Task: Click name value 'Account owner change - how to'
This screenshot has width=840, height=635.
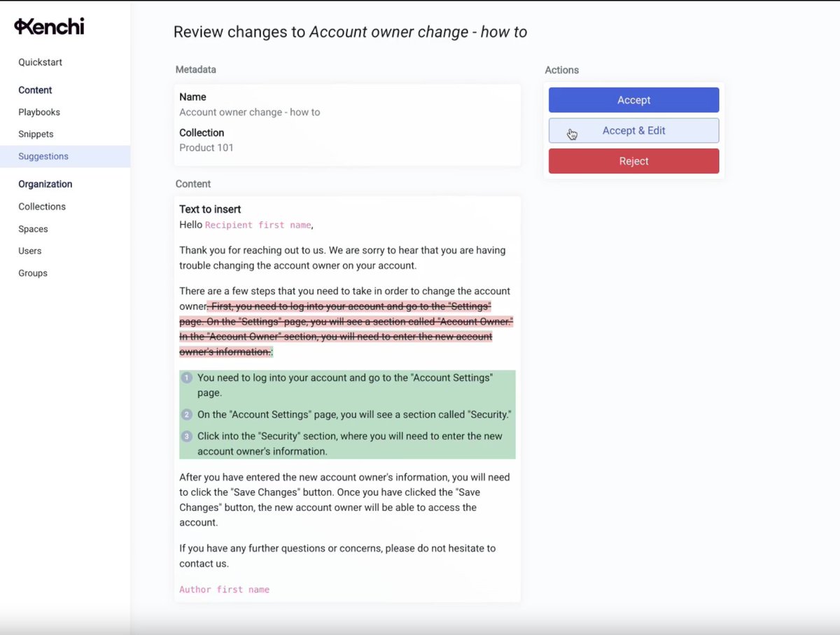Action: point(249,112)
